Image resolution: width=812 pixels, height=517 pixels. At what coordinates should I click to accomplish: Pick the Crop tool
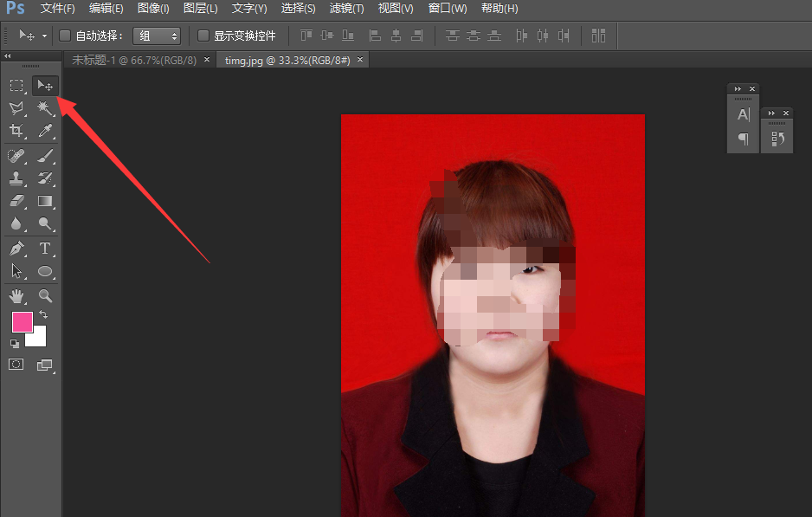16,131
